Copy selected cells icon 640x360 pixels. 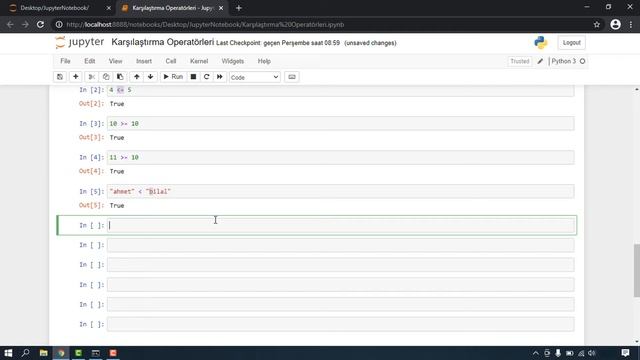(106, 77)
